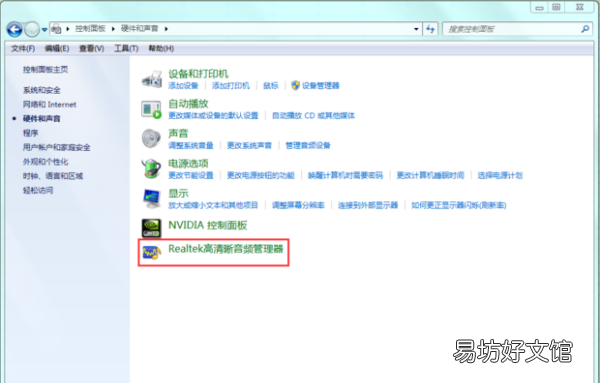Click 添加打印机 link
This screenshot has width=600, height=383.
click(x=231, y=85)
